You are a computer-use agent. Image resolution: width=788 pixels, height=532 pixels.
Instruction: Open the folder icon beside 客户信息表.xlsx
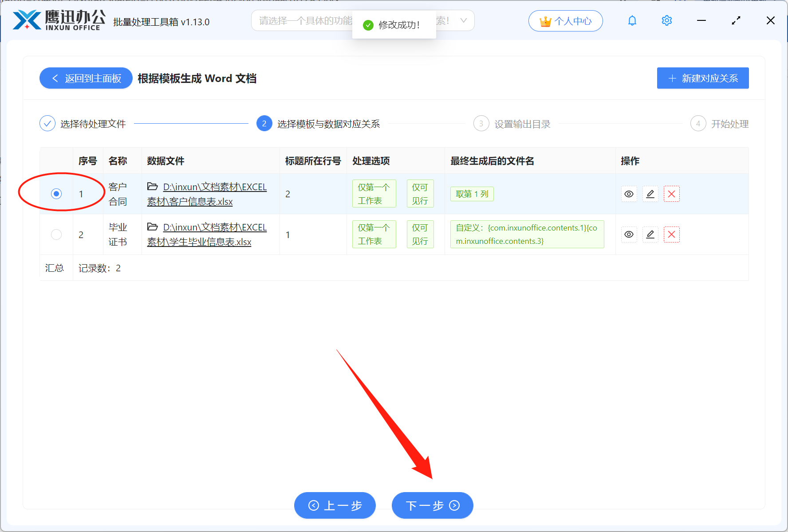pos(152,187)
